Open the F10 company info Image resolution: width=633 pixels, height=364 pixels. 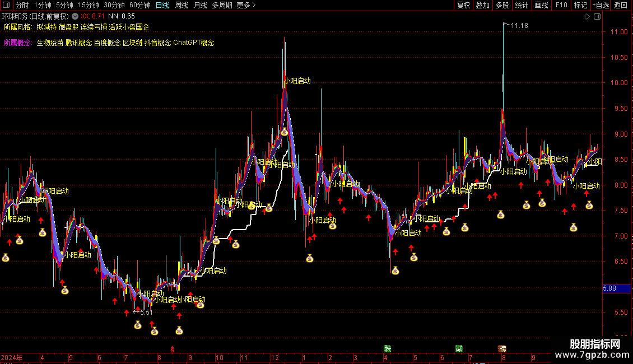(561, 5)
